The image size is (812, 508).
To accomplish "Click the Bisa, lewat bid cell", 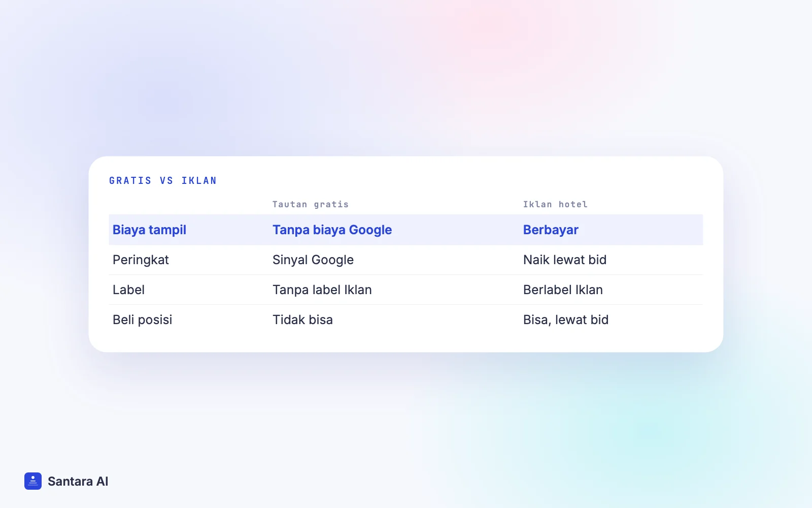I will (566, 320).
